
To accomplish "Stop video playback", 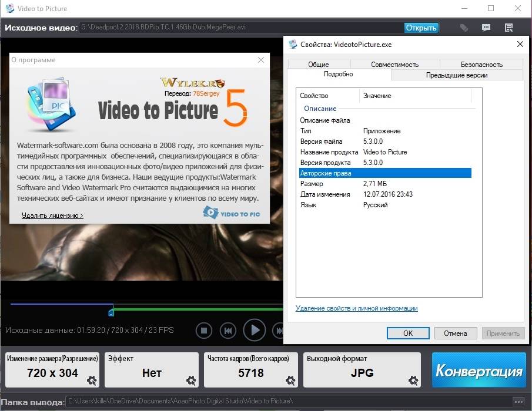I will [204, 331].
